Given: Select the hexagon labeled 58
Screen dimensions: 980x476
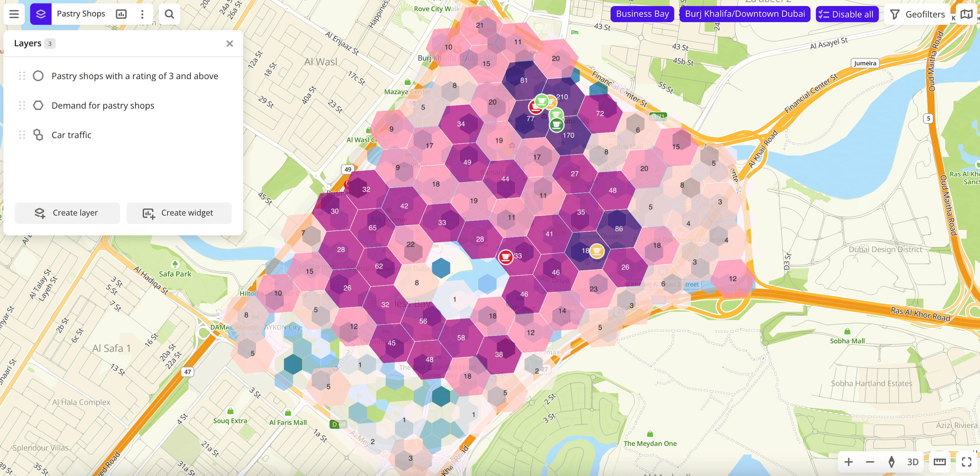Looking at the screenshot, I should (461, 338).
